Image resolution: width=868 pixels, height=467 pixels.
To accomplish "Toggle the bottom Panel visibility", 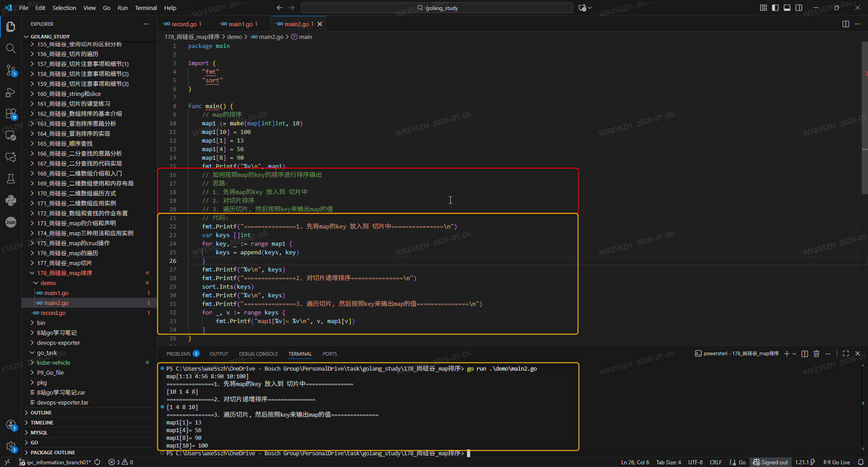I will pos(787,8).
